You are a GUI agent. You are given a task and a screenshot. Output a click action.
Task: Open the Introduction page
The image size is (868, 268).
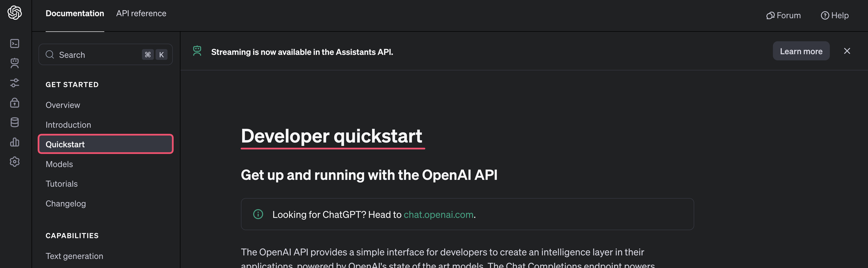click(68, 125)
